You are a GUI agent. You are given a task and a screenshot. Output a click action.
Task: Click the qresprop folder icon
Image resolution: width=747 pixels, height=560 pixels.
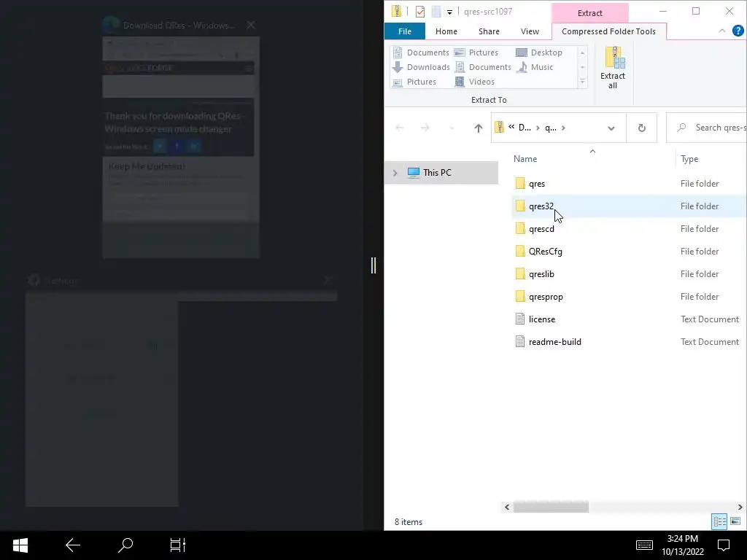(520, 297)
